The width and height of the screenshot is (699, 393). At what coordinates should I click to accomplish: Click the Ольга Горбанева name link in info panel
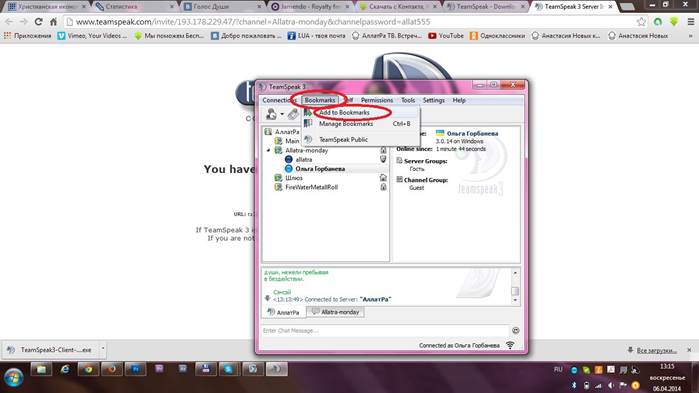tap(473, 133)
